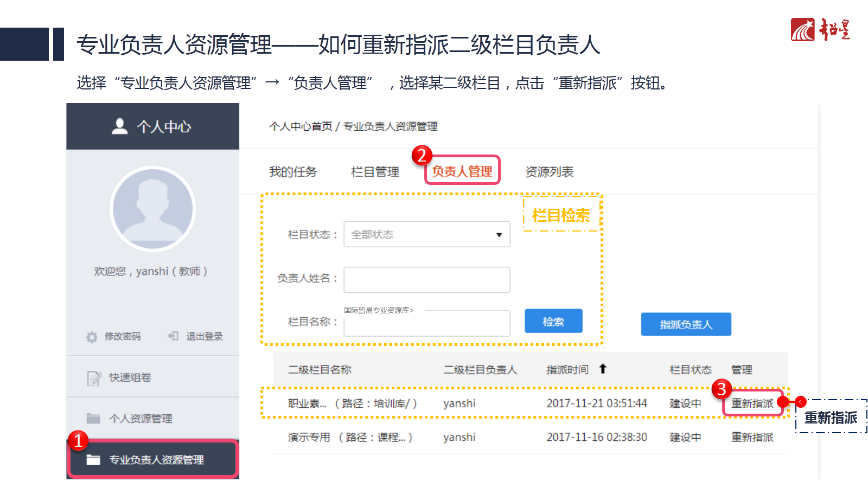Go to the 我的任务 tab
Image resolution: width=868 pixels, height=488 pixels.
tap(293, 172)
